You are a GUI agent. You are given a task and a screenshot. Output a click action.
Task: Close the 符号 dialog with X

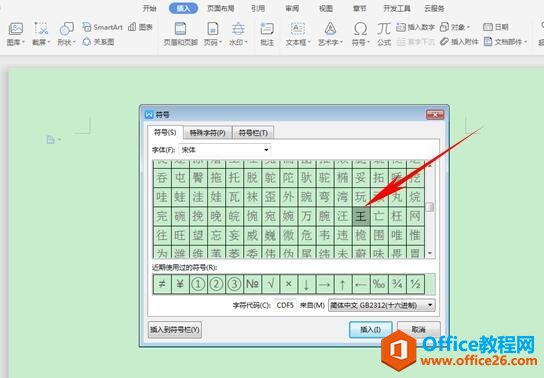[x=435, y=114]
